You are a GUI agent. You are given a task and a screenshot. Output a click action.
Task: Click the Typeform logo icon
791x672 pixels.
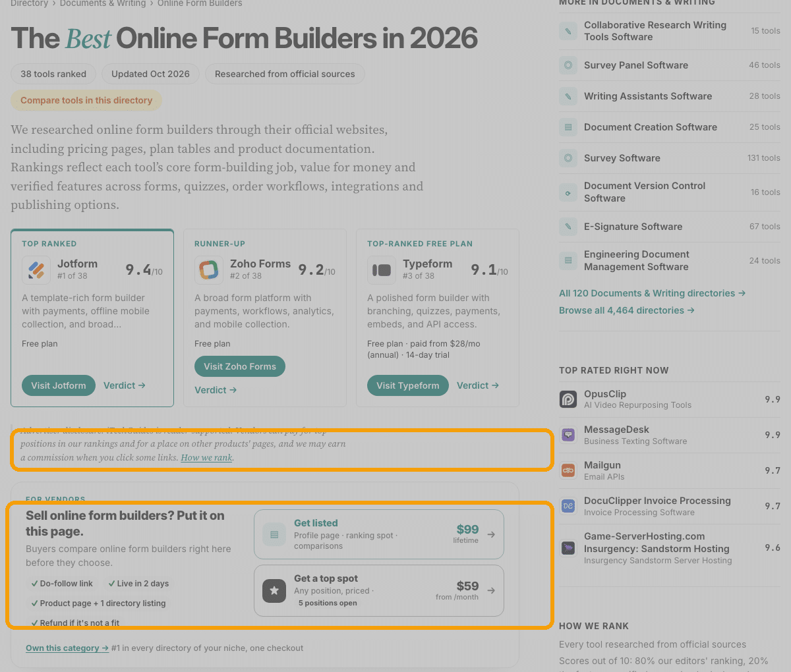(382, 269)
